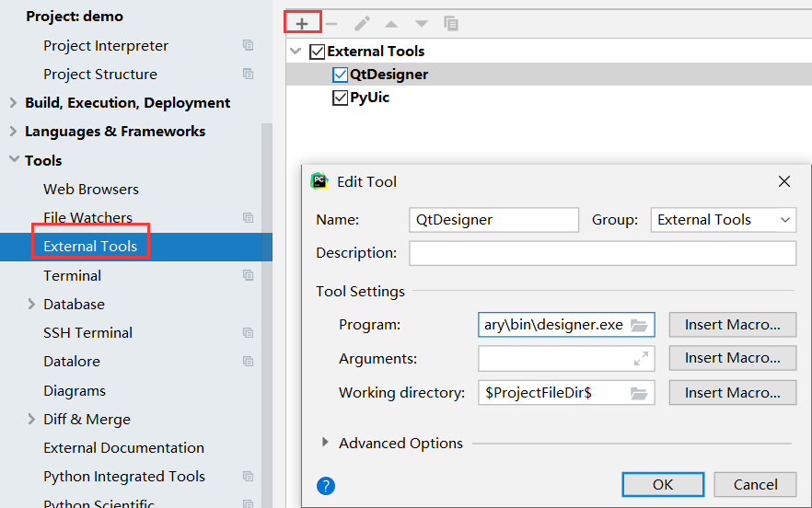This screenshot has height=508, width=812.
Task: Expand Arguments field with expand icon
Action: [641, 359]
